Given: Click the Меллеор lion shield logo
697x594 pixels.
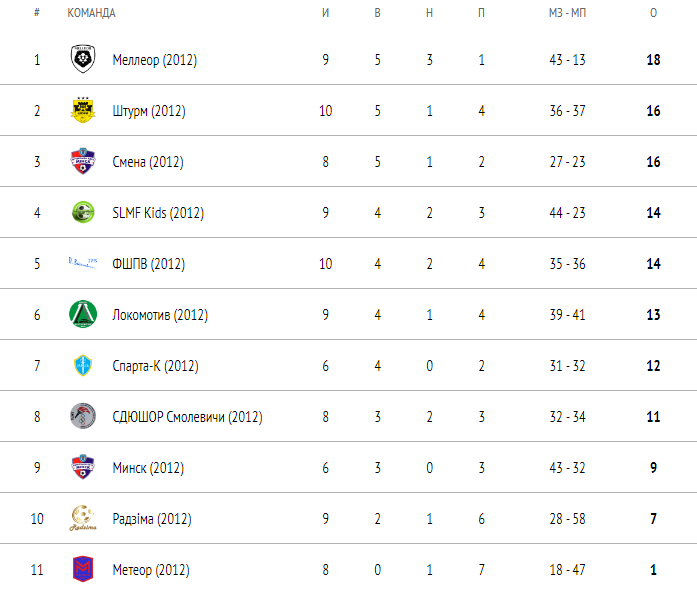Looking at the screenshot, I should pos(83,59).
